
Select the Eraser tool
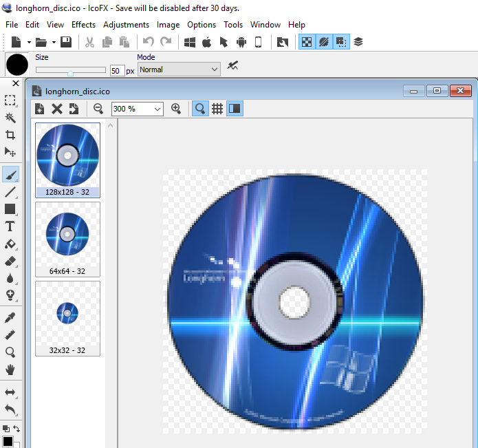click(x=10, y=262)
